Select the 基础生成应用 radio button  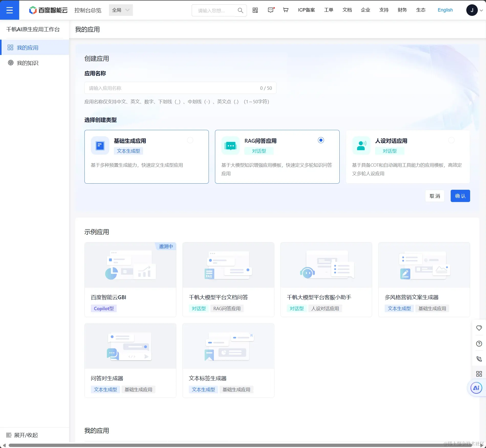(190, 140)
